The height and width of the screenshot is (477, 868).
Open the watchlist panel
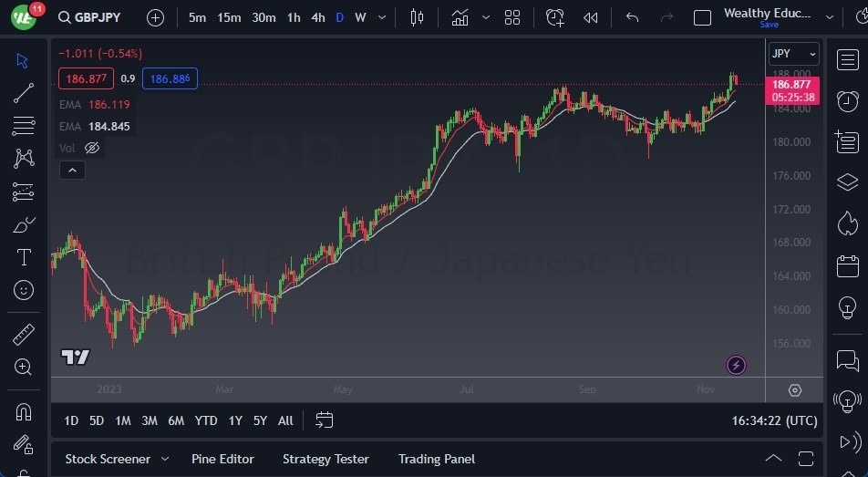848,60
